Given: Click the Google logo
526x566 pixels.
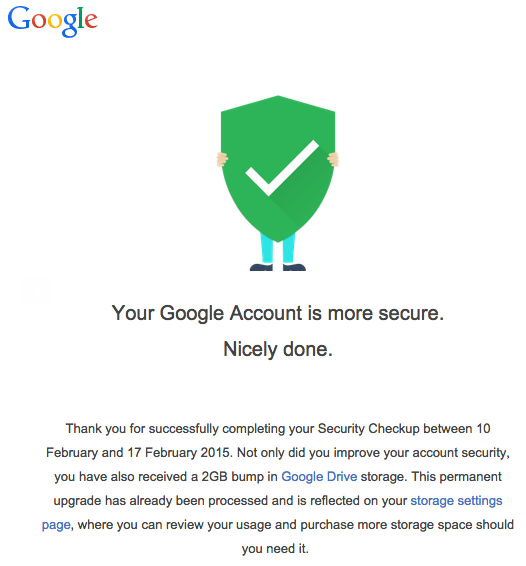Looking at the screenshot, I should coord(52,21).
